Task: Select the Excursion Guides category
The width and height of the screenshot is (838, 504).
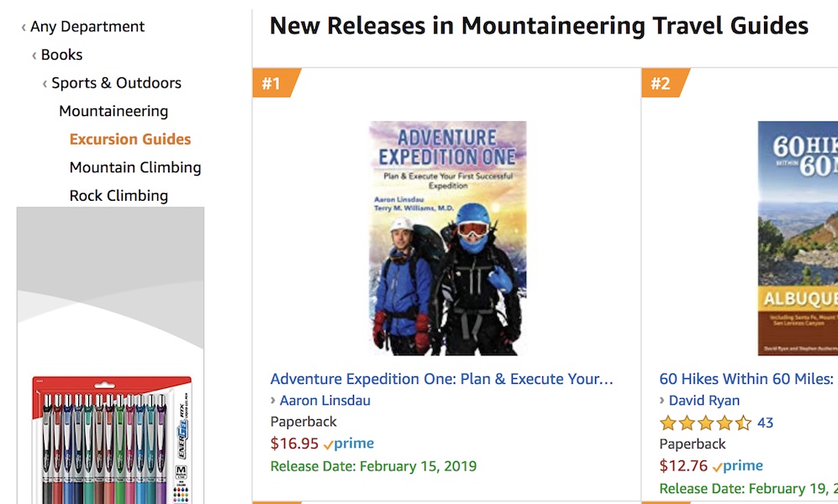Action: [130, 139]
